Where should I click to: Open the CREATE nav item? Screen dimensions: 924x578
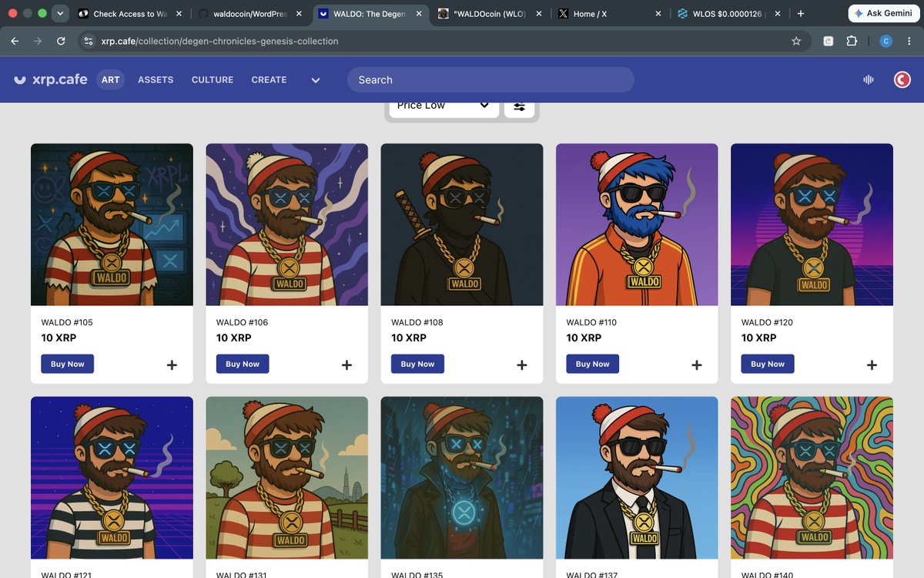[269, 79]
